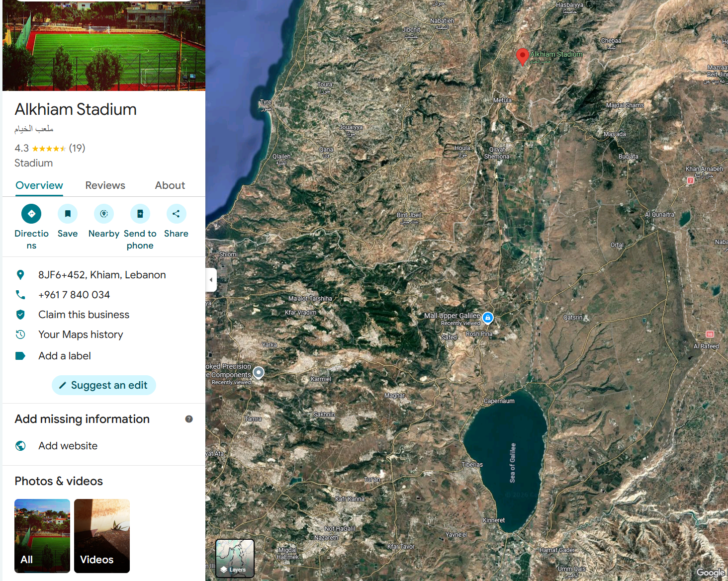Click the Capernaum label on map
The height and width of the screenshot is (581, 728).
click(x=499, y=401)
